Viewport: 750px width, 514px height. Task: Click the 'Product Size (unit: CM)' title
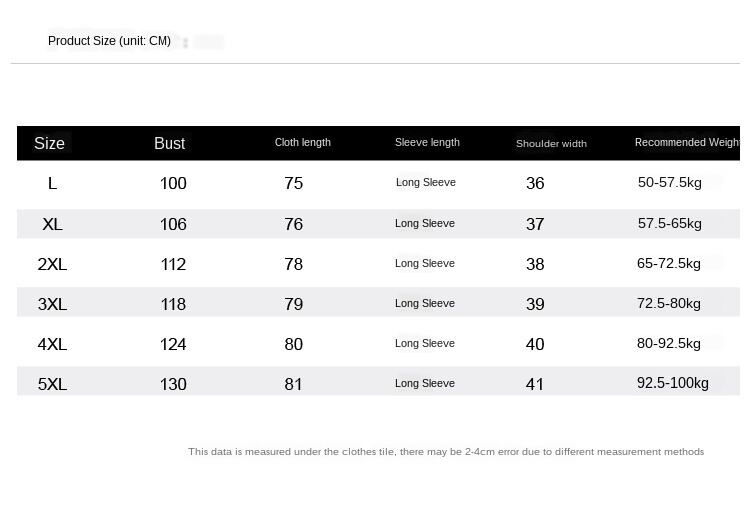(x=109, y=41)
